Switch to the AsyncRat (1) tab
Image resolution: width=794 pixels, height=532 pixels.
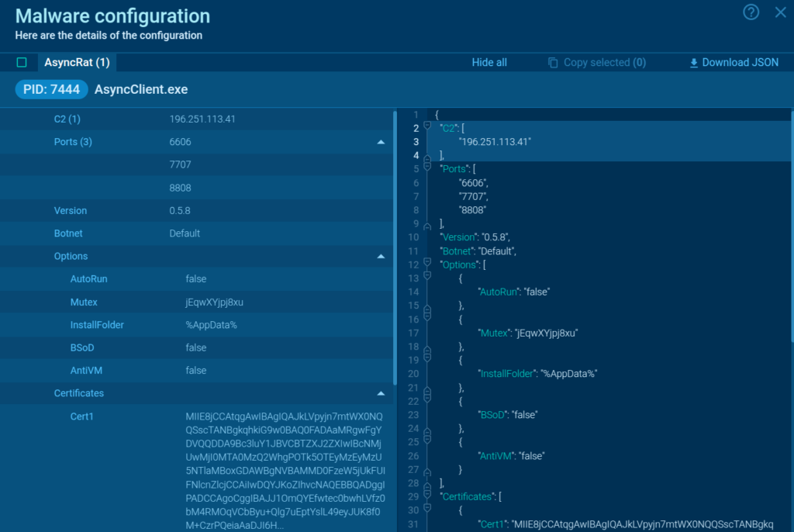click(77, 63)
